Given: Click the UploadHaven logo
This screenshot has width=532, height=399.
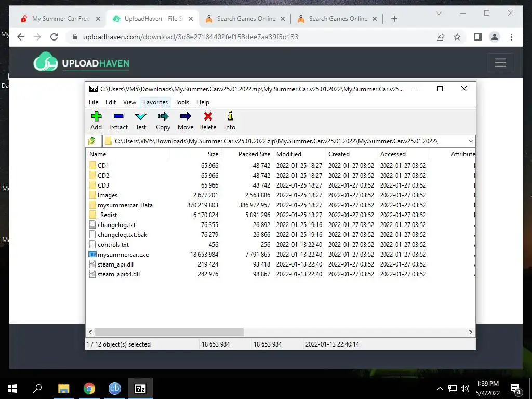Looking at the screenshot, I should [81, 62].
